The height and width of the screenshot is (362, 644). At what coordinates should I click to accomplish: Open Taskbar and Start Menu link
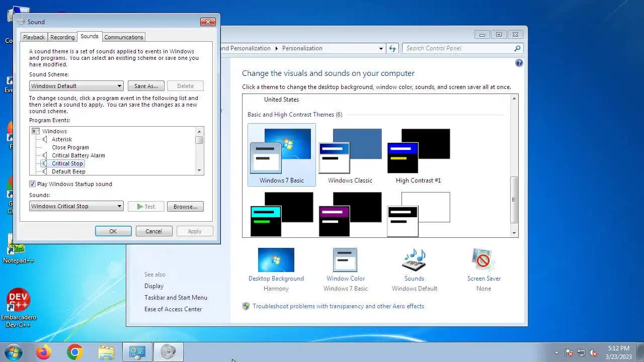176,298
